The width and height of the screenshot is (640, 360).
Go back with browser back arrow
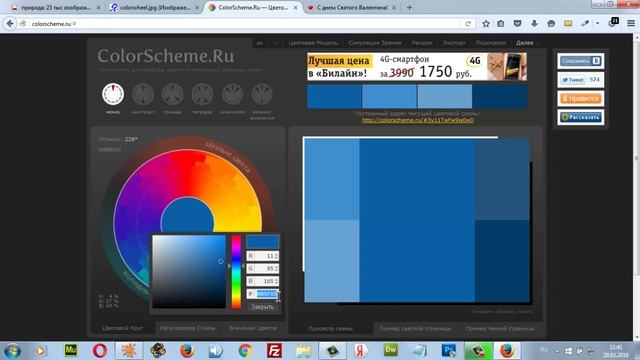(10, 24)
